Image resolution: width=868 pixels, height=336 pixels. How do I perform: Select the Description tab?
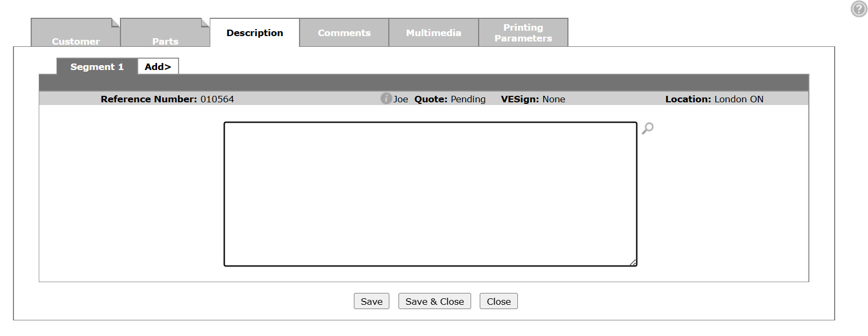click(x=254, y=33)
